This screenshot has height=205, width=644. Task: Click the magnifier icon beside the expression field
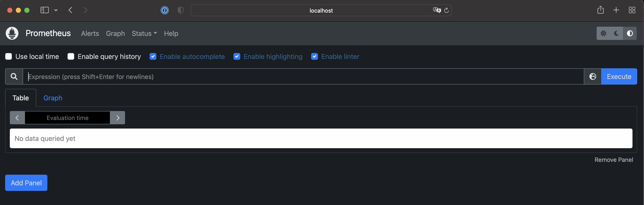14,77
